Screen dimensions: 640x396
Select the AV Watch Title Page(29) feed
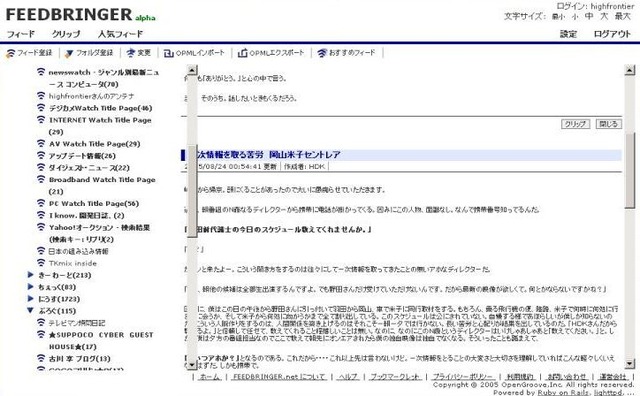pyautogui.click(x=94, y=144)
